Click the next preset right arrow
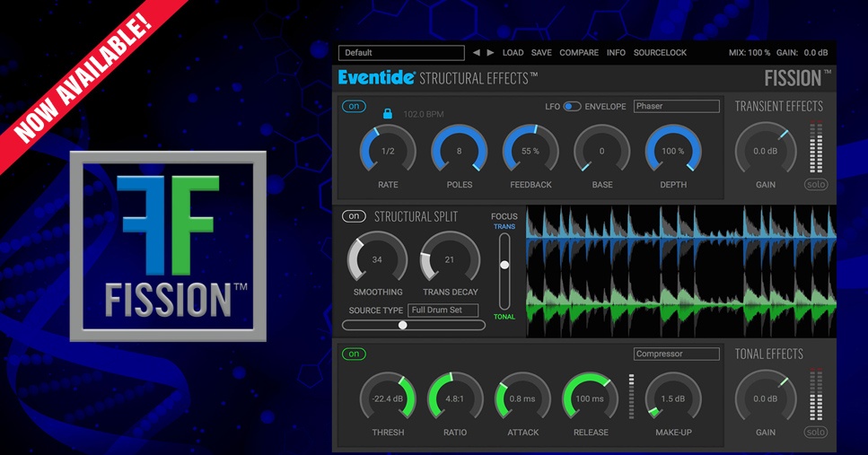 pyautogui.click(x=490, y=53)
